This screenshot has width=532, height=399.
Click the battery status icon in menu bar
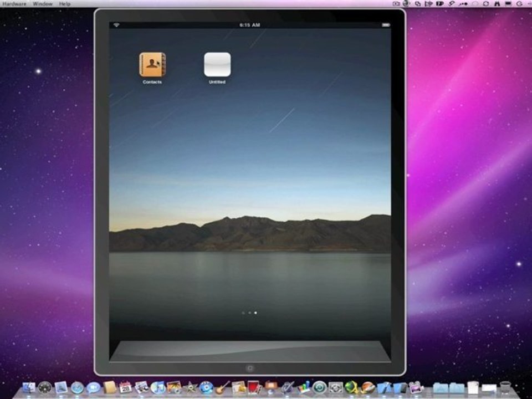pos(508,4)
